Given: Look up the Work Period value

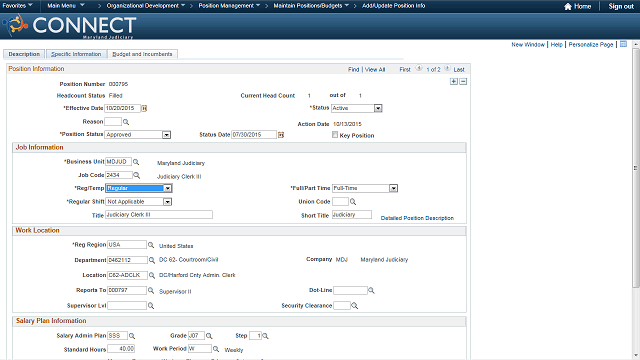Looking at the screenshot, I should pos(216,349).
